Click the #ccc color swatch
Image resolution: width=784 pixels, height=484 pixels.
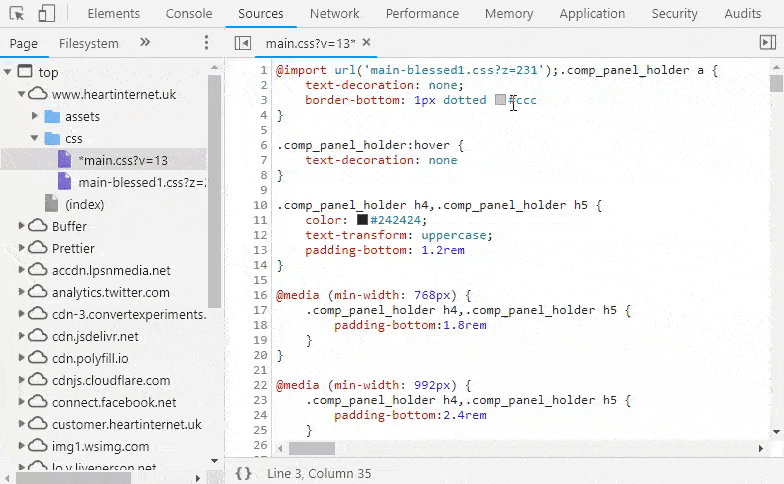(x=501, y=101)
